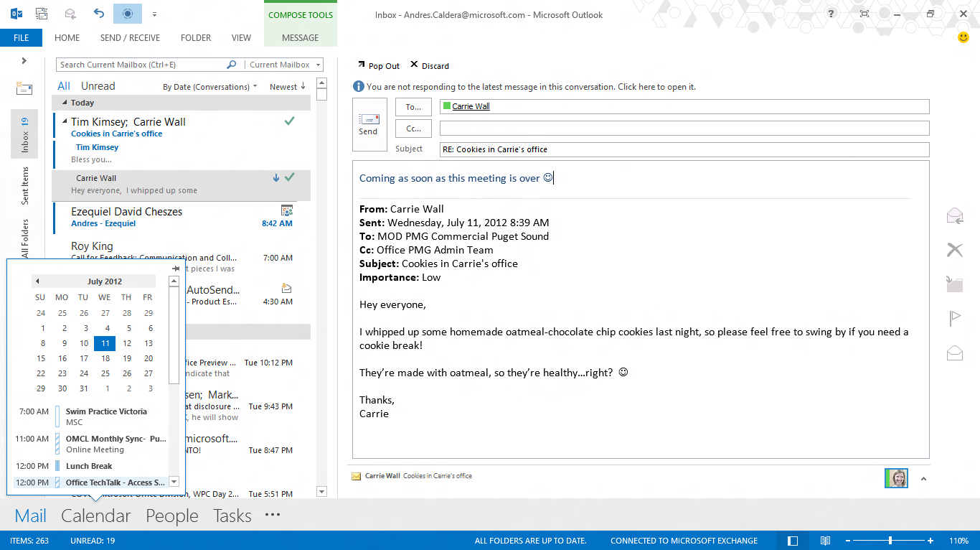Click the Reply All quick access icon

click(70, 14)
